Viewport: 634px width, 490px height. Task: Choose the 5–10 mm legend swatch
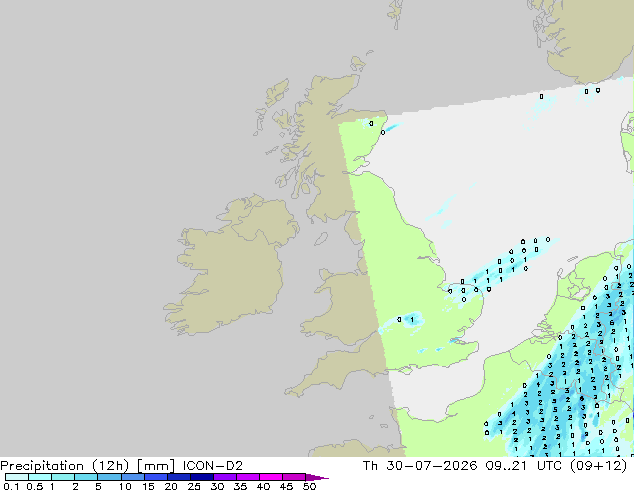pos(109,477)
